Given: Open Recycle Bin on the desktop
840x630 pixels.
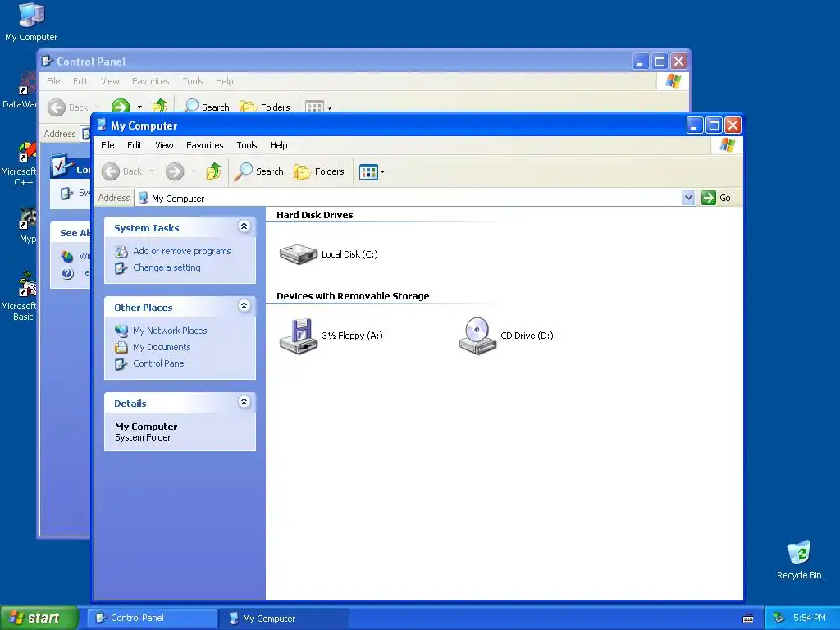Looking at the screenshot, I should tap(799, 560).
